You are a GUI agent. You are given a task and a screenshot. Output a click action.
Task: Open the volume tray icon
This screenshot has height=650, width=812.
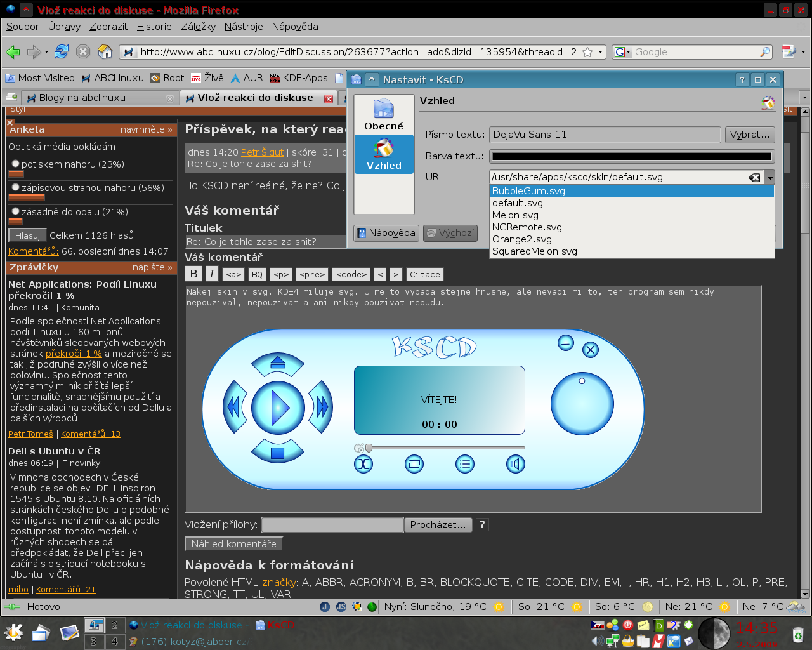coord(598,641)
